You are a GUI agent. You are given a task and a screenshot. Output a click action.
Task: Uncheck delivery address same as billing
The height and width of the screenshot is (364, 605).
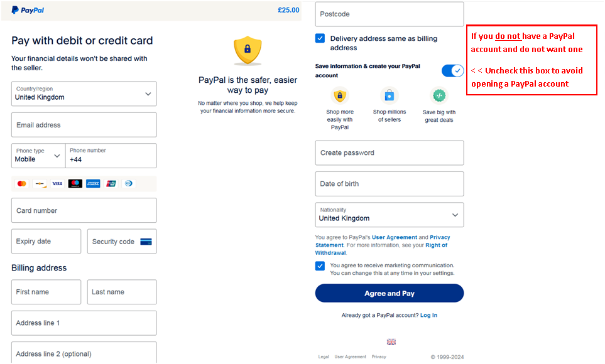click(320, 38)
